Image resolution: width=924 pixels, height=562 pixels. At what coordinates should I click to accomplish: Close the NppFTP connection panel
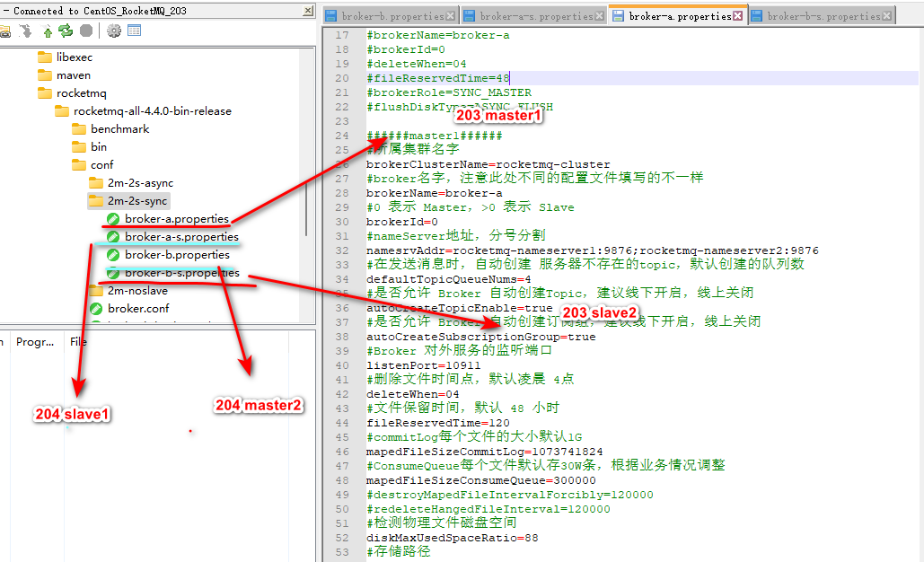(308, 11)
